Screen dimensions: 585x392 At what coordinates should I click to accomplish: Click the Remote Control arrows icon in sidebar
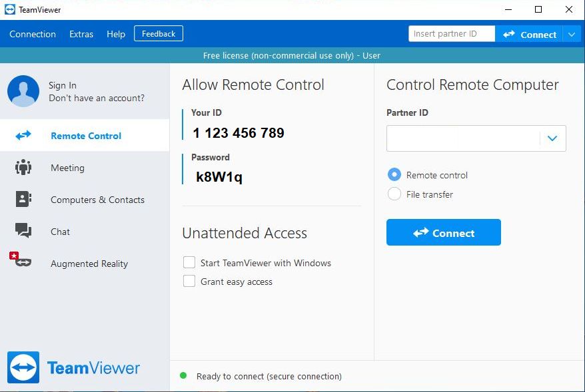pyautogui.click(x=23, y=136)
